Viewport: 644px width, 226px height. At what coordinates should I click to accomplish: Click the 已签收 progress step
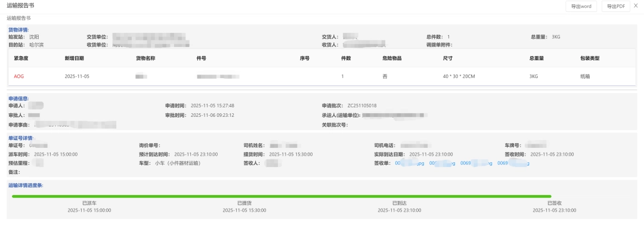[x=555, y=203]
